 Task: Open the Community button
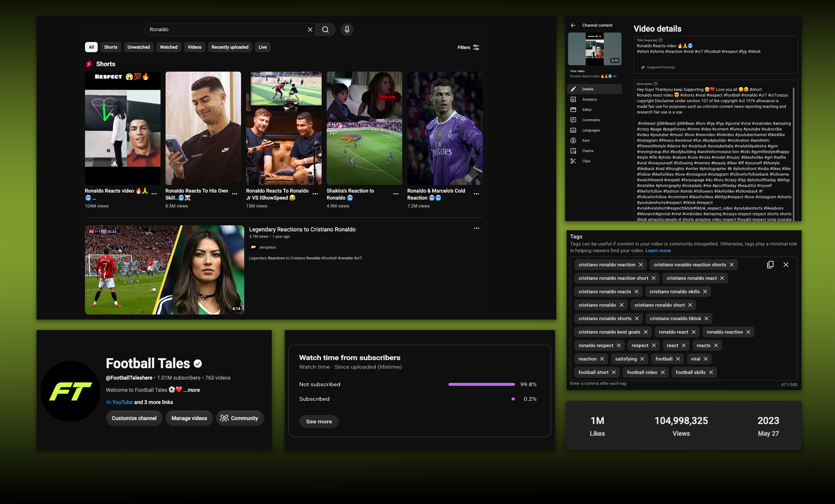pos(240,418)
